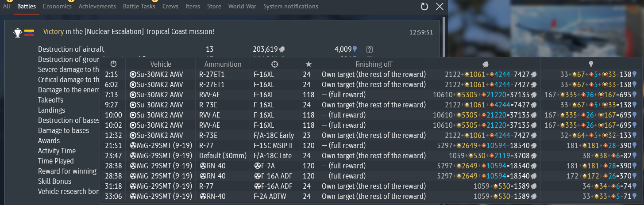The width and height of the screenshot is (644, 205).
Task: Open the question mark help icon
Action: (370, 49)
